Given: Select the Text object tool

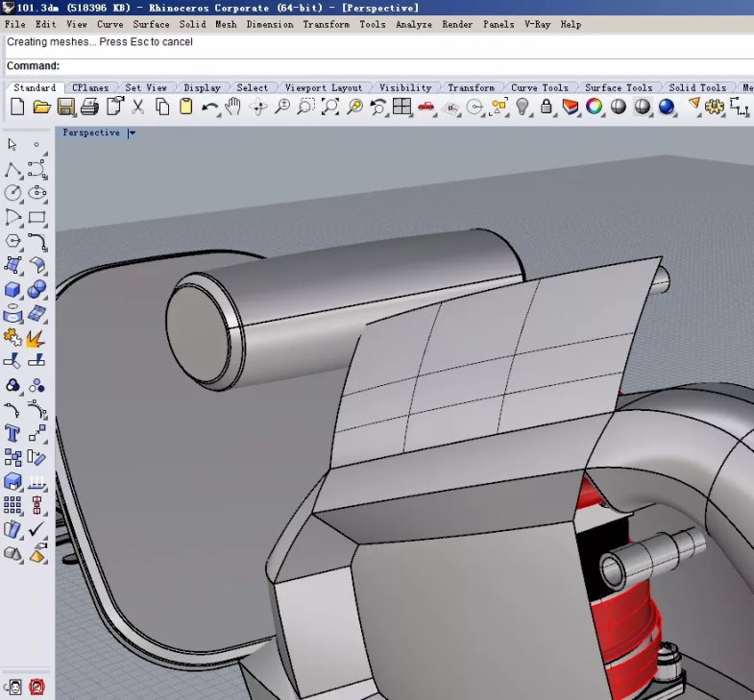Looking at the screenshot, I should pos(12,434).
